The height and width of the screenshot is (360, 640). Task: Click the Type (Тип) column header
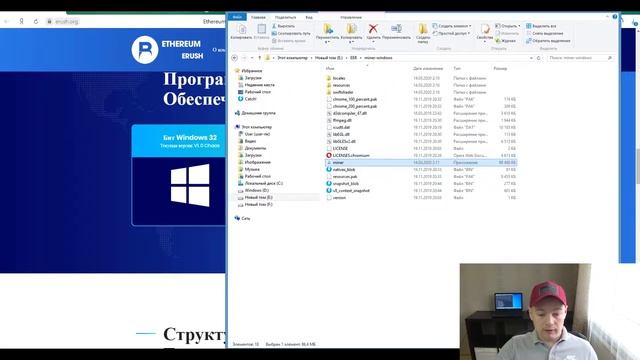(457, 69)
